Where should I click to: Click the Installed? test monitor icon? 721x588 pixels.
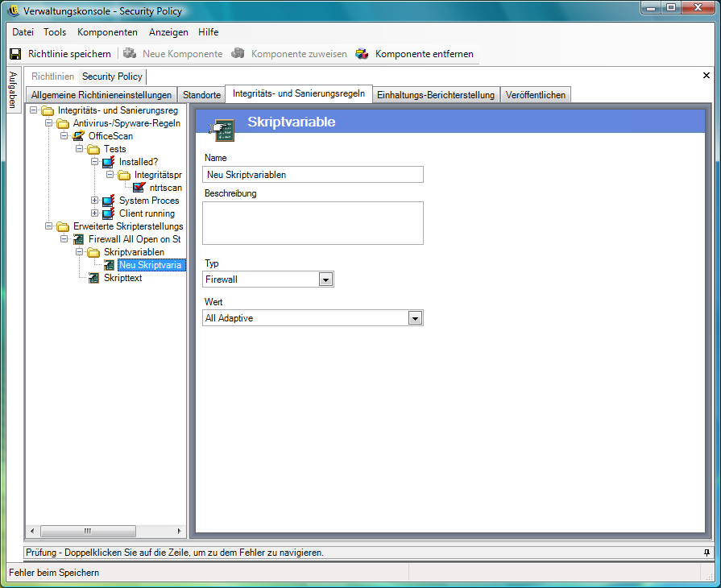109,162
